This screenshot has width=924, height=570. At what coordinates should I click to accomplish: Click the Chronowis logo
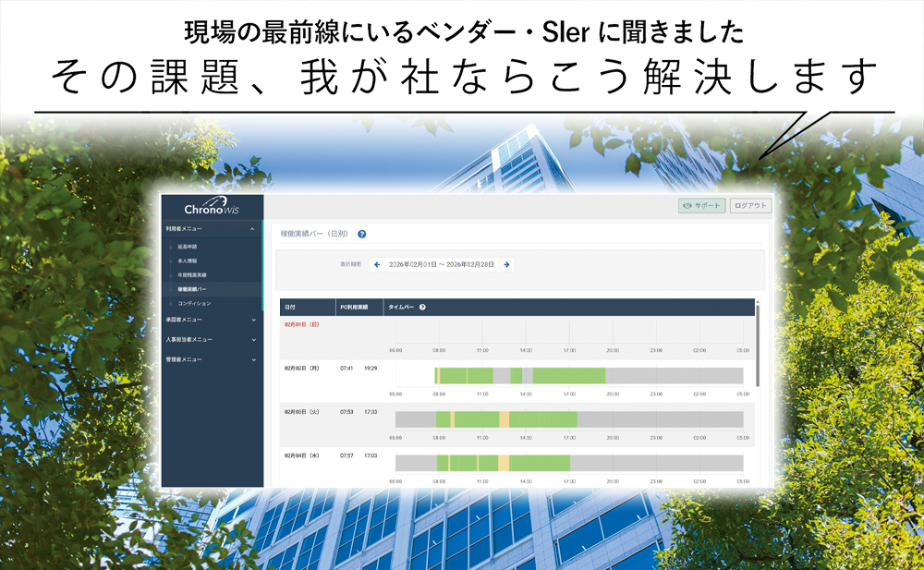(212, 206)
